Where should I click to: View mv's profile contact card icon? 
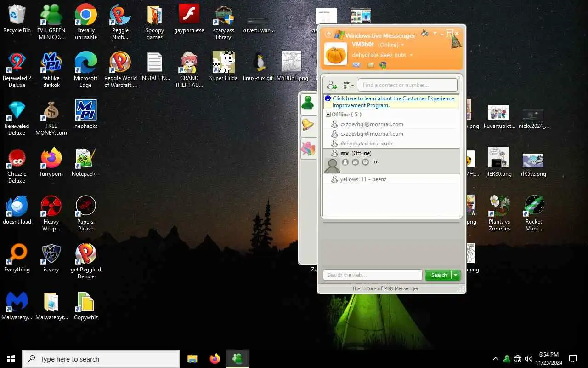pos(345,162)
